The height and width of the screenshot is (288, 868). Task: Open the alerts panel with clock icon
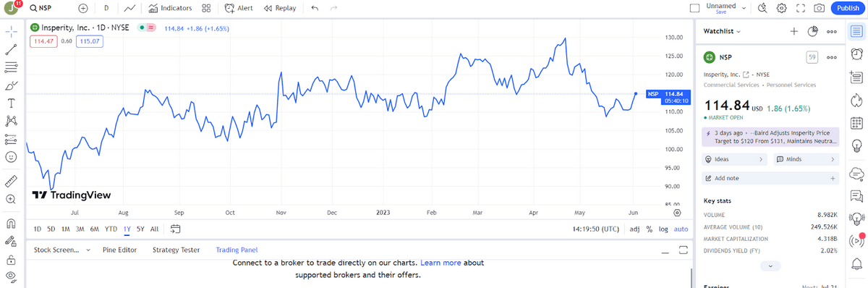[856, 53]
